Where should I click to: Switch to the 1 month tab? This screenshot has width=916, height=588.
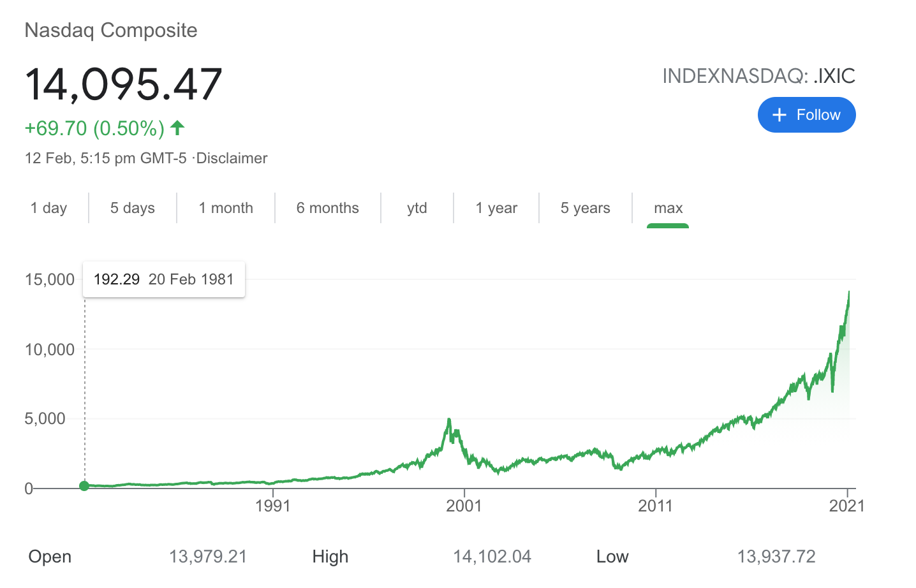[226, 208]
